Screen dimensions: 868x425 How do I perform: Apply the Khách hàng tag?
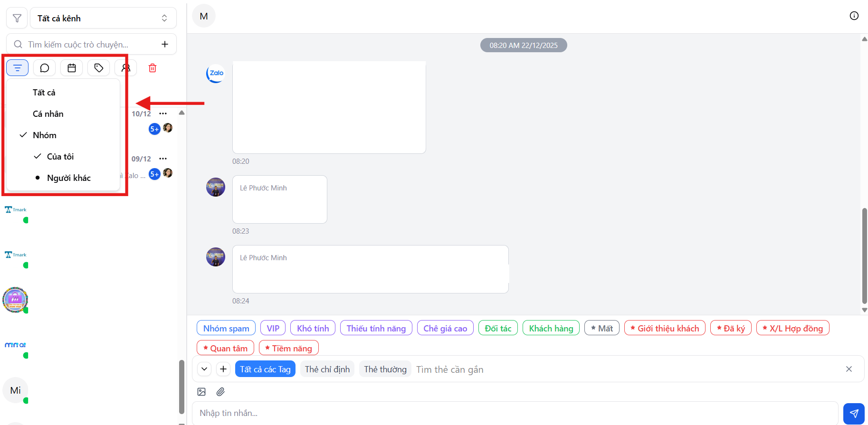pos(551,328)
